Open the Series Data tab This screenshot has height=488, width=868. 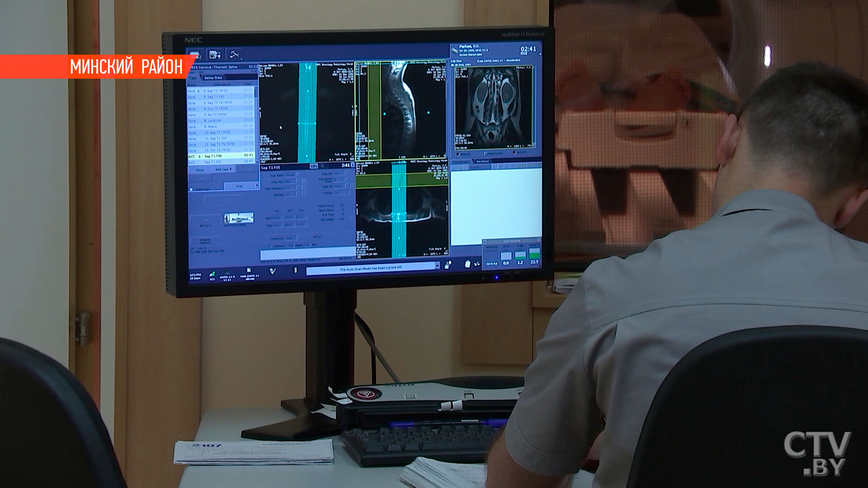[213, 78]
